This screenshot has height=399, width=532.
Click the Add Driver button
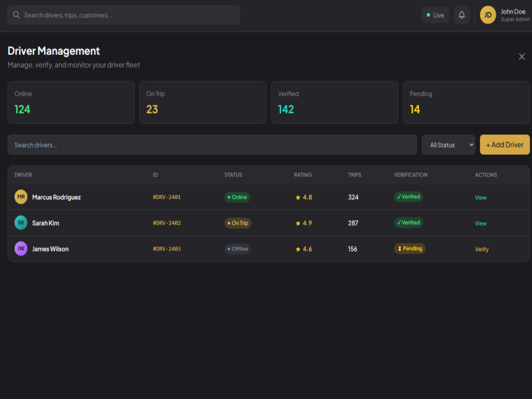(x=504, y=145)
